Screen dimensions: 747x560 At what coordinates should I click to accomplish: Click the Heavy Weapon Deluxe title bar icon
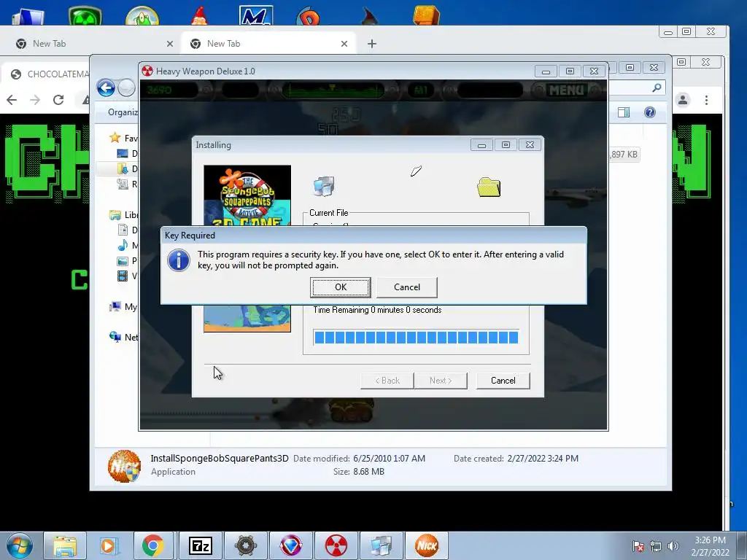(147, 71)
